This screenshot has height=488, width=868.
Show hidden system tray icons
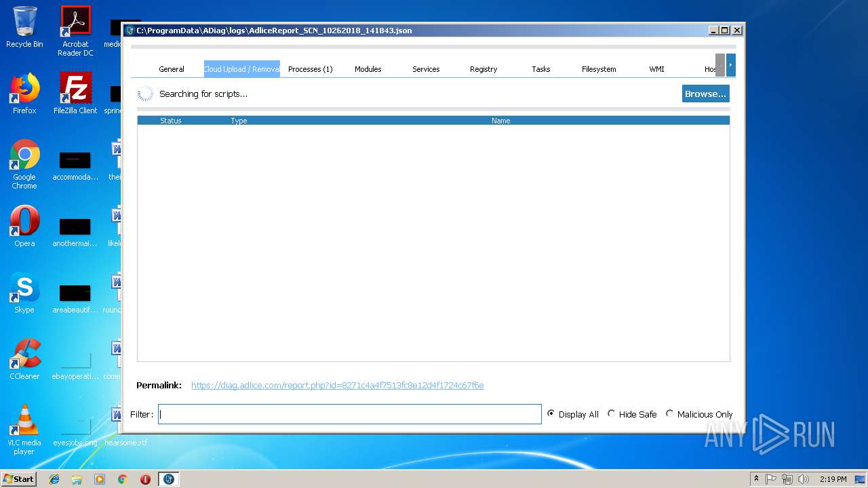(757, 479)
